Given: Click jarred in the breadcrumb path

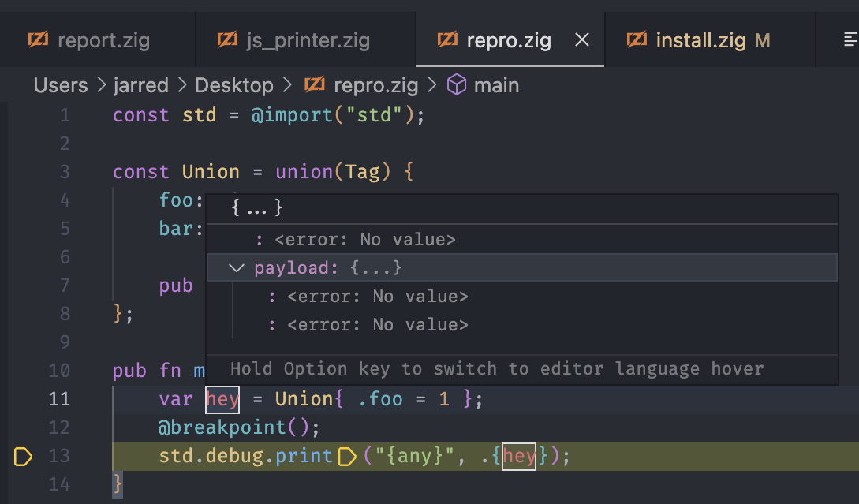Looking at the screenshot, I should click(141, 85).
